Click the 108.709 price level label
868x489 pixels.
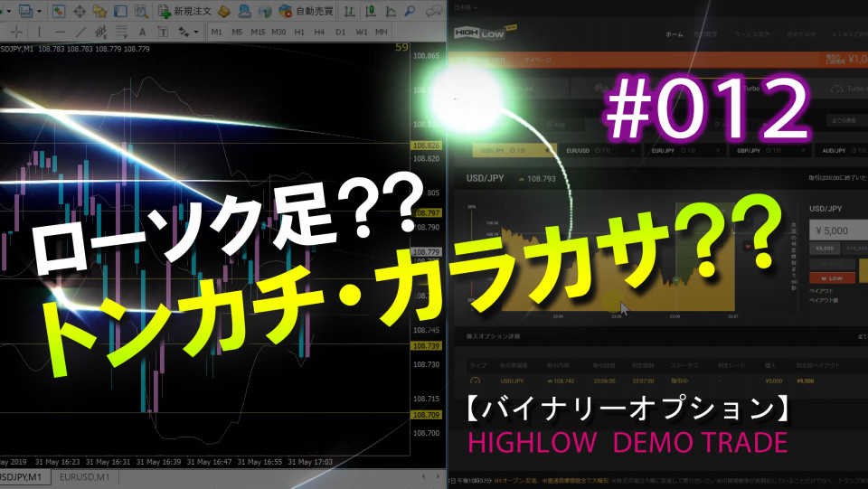(426, 414)
